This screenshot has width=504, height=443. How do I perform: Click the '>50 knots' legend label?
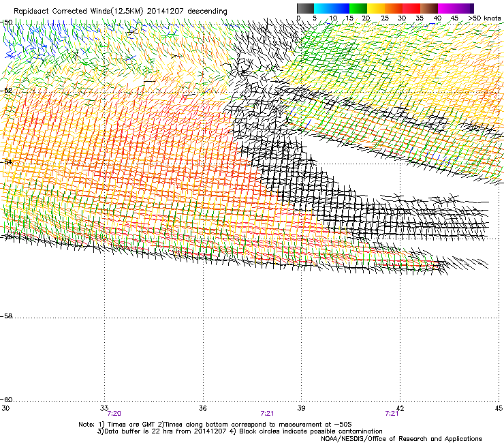point(484,18)
